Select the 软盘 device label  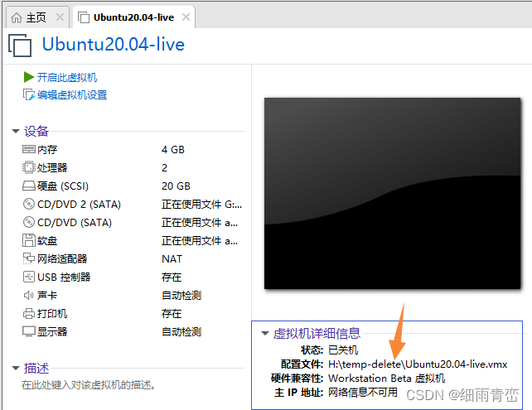47,241
